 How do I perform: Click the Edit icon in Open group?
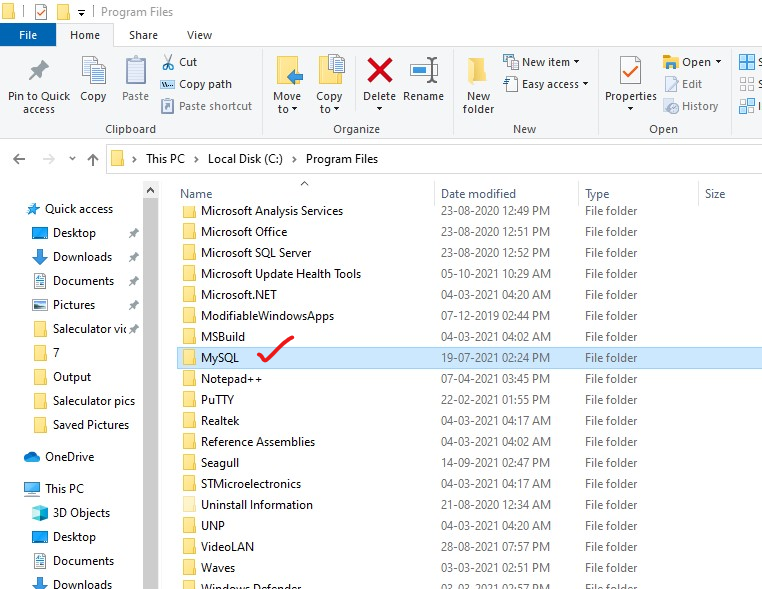tap(672, 84)
